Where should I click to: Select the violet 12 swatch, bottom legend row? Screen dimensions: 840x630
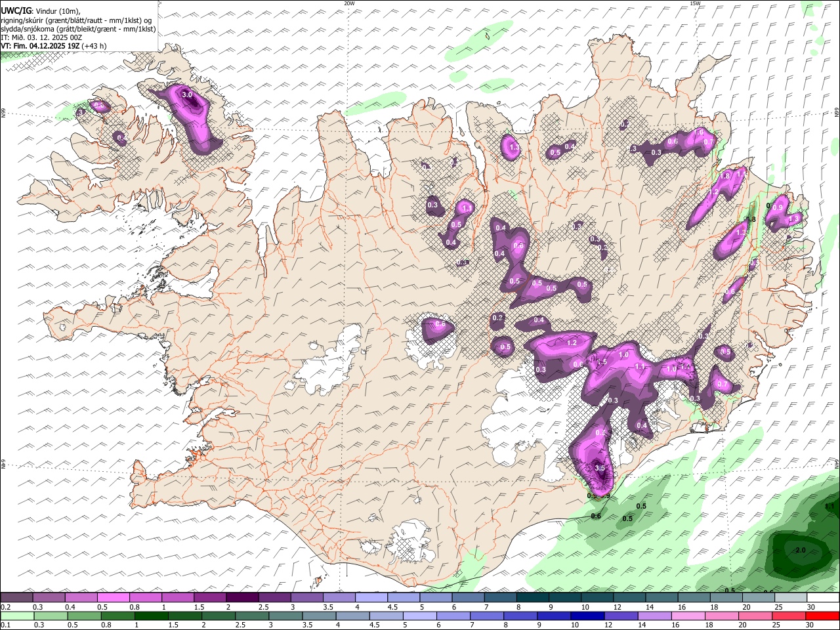pyautogui.click(x=621, y=616)
